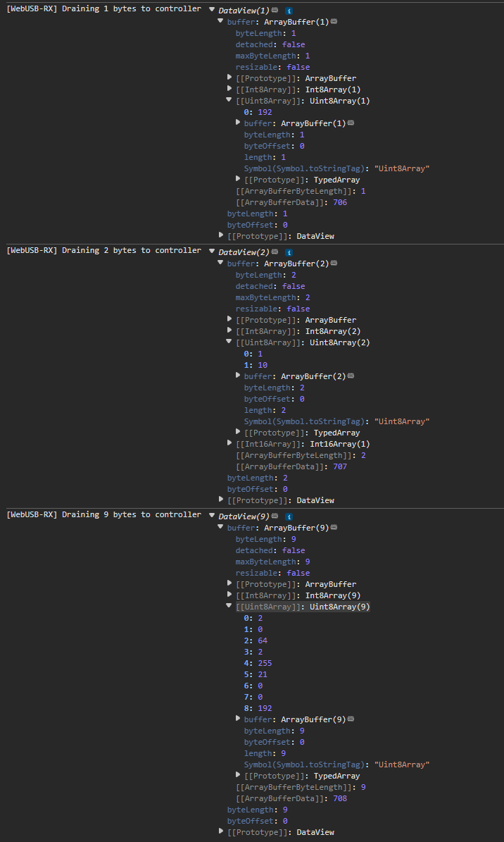Select the "Draining 9 bytes to controller" log message

[x=103, y=515]
